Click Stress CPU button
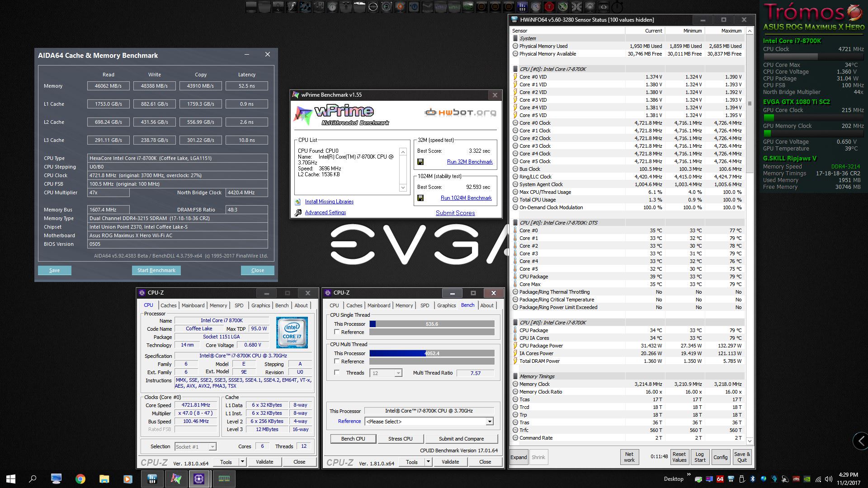 tap(401, 439)
